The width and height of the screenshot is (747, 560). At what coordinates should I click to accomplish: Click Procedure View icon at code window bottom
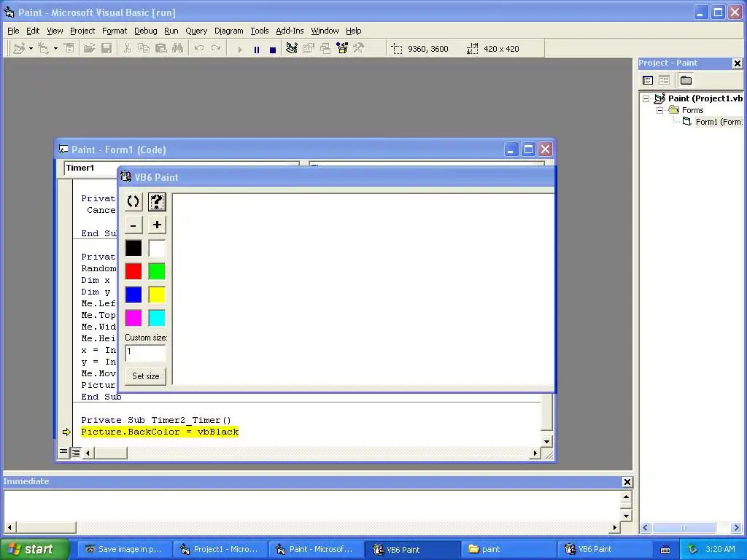click(x=63, y=452)
